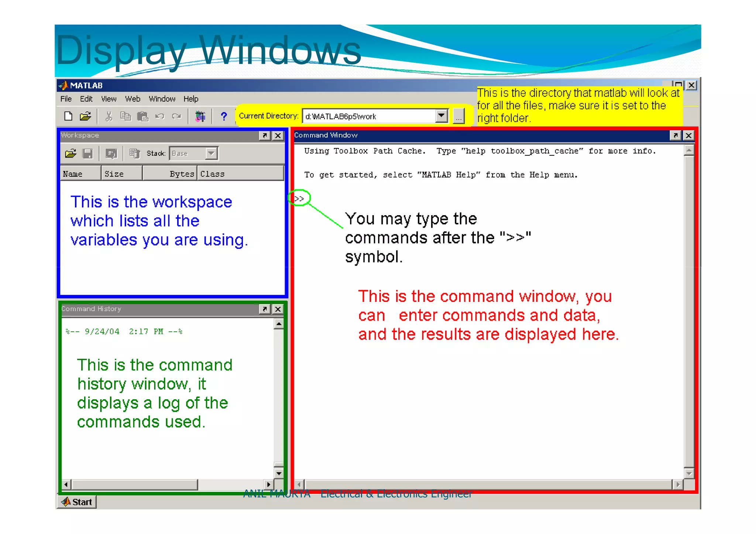Click Command Window scroll right arrow
This screenshot has height=534, width=756.
[678, 485]
